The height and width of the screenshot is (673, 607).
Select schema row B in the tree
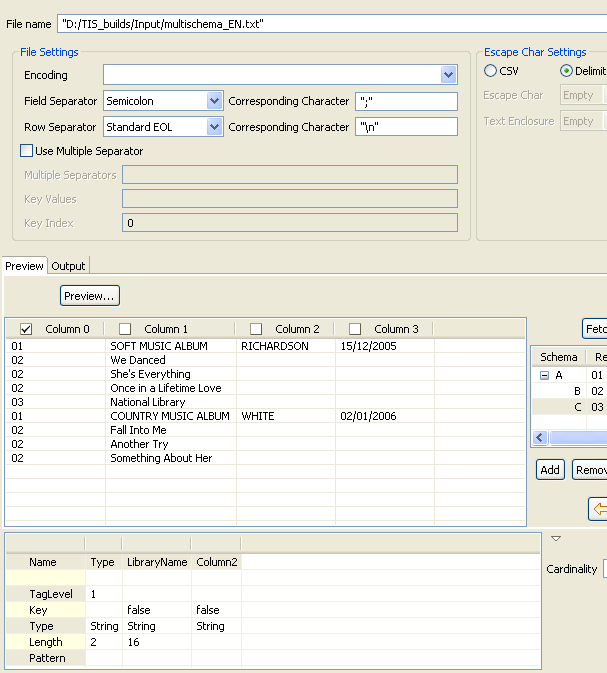[x=577, y=391]
